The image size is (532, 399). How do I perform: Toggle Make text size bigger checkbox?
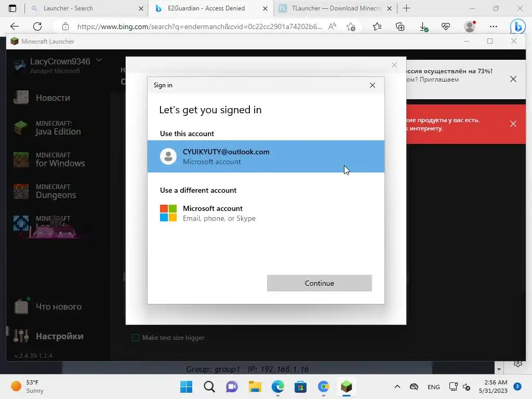tap(136, 338)
